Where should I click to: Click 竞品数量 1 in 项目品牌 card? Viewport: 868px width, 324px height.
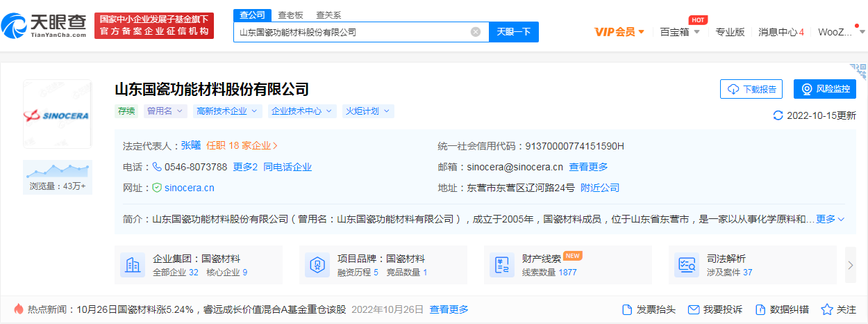[x=406, y=273]
